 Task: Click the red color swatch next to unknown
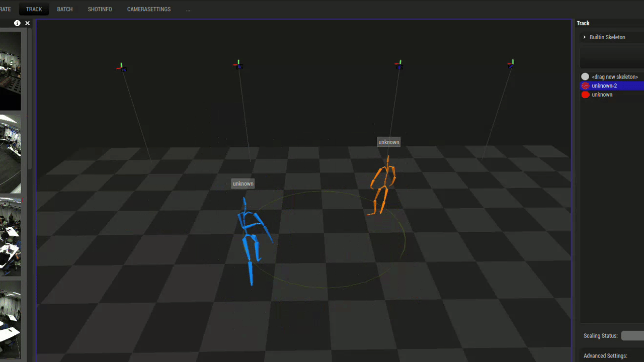click(x=585, y=95)
